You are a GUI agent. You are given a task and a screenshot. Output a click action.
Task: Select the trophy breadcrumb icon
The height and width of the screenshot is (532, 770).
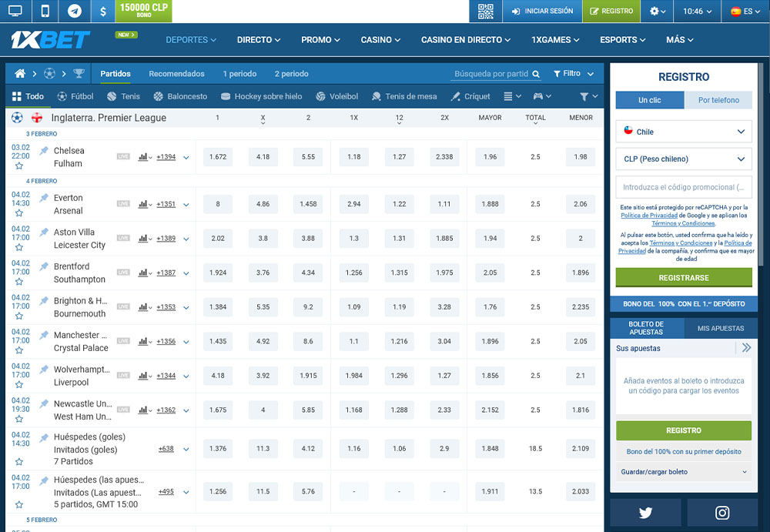point(79,74)
